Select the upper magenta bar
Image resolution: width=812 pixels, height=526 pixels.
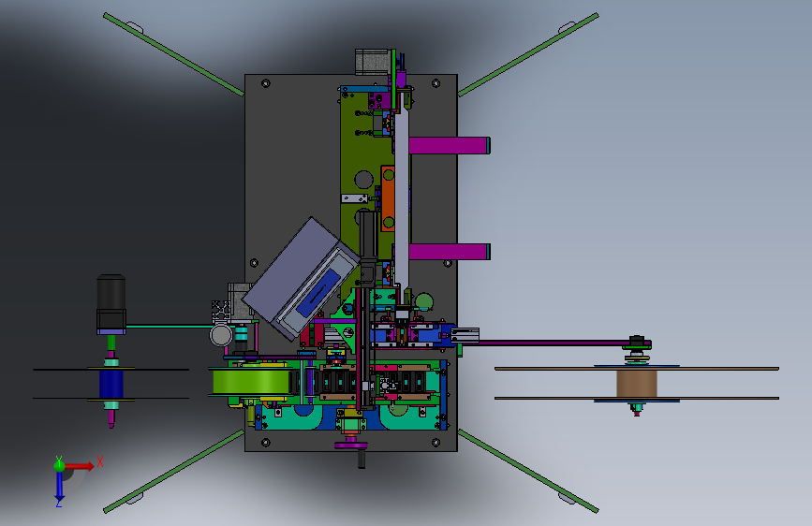pyautogui.click(x=449, y=145)
